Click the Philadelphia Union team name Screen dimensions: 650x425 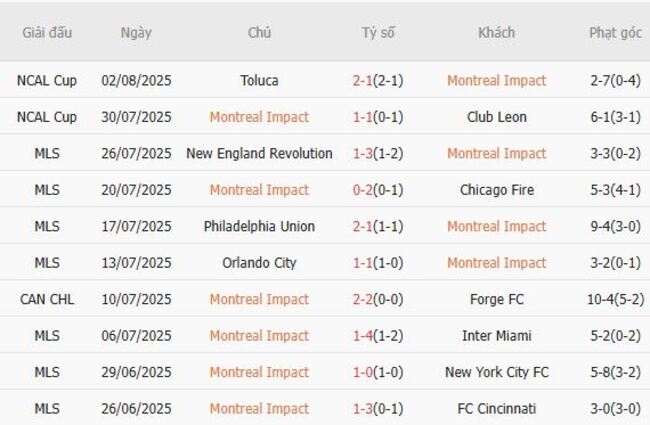(x=259, y=226)
